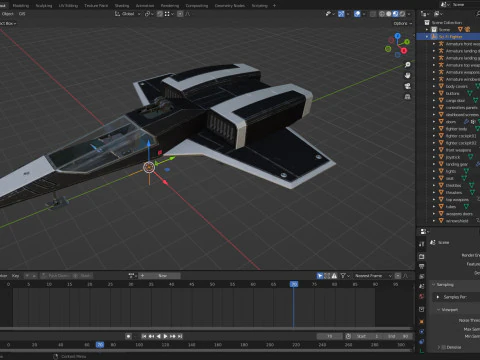
Task: Click the pan view hand icon
Action: click(x=407, y=75)
